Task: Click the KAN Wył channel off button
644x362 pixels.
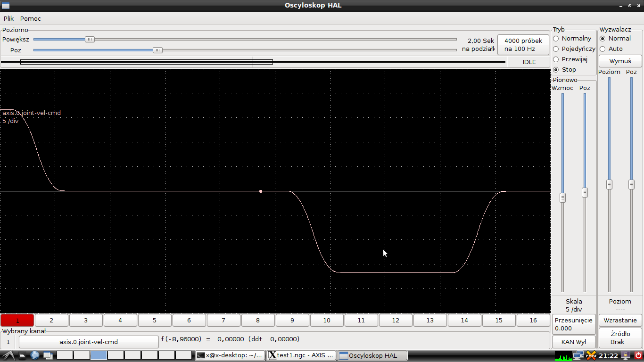Action: coord(573,342)
